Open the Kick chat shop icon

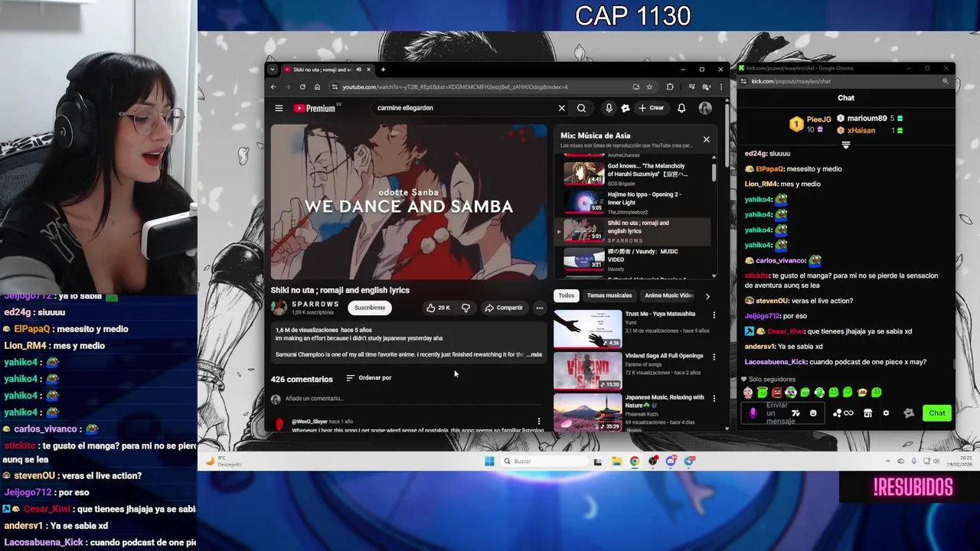867,413
